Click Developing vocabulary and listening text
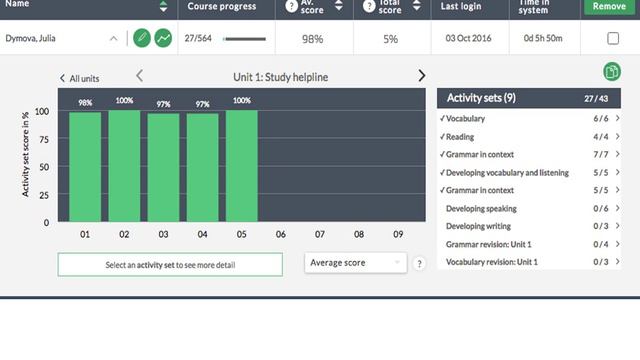640x360 pixels. (x=507, y=173)
